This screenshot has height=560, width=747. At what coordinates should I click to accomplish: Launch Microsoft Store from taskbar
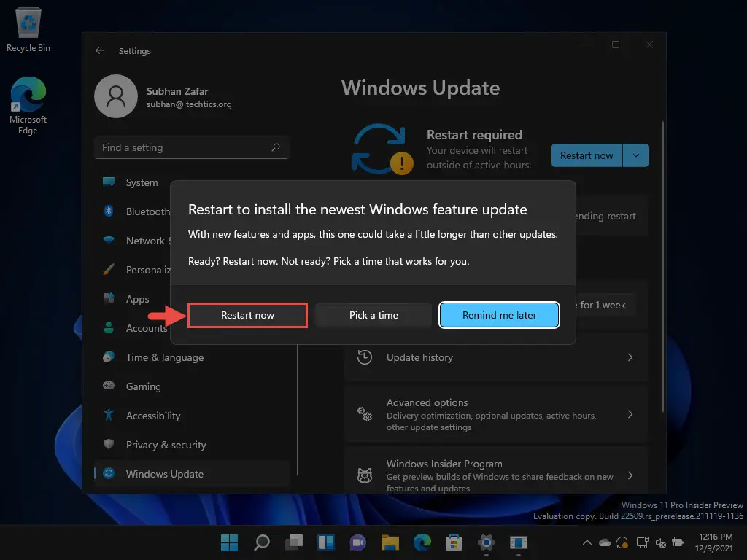point(454,542)
